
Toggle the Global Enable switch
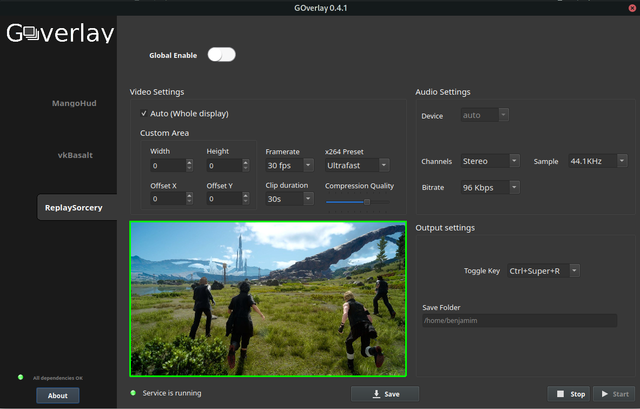(221, 55)
